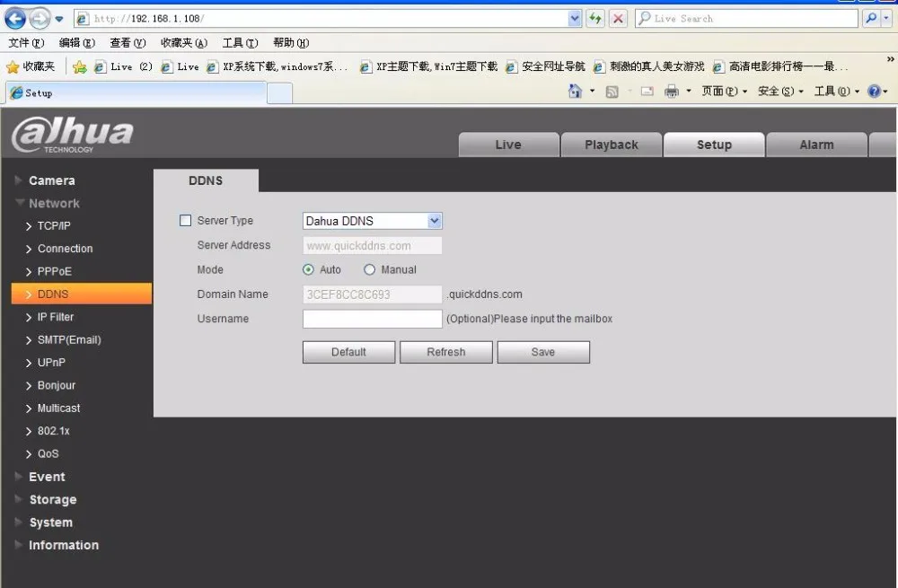Open the 高清电影排行榜 favorites link

point(781,67)
